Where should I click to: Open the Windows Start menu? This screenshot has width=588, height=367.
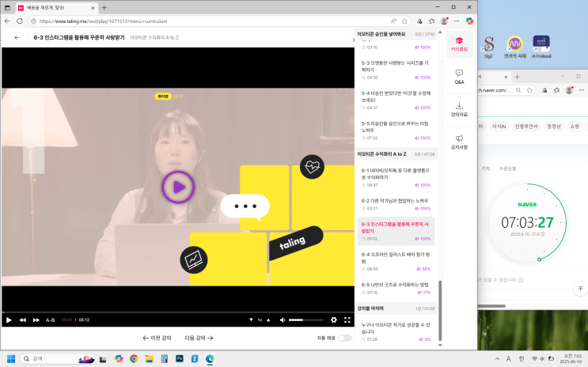[11, 359]
